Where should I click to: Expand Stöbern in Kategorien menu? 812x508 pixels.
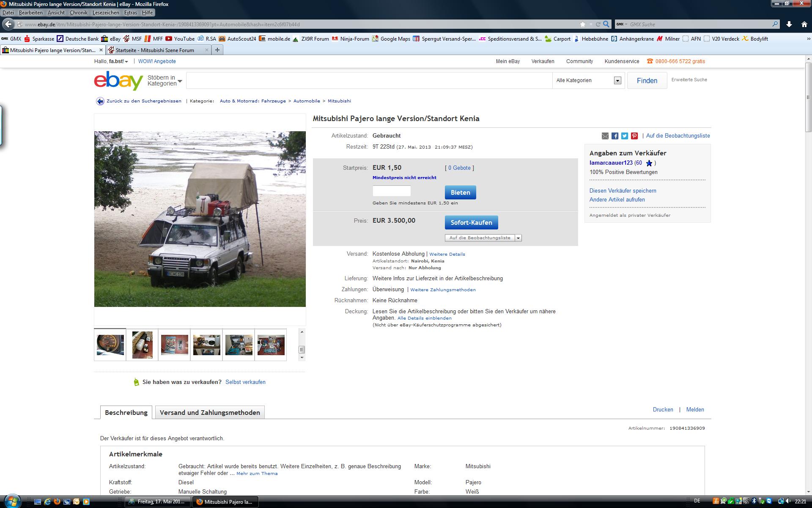165,80
